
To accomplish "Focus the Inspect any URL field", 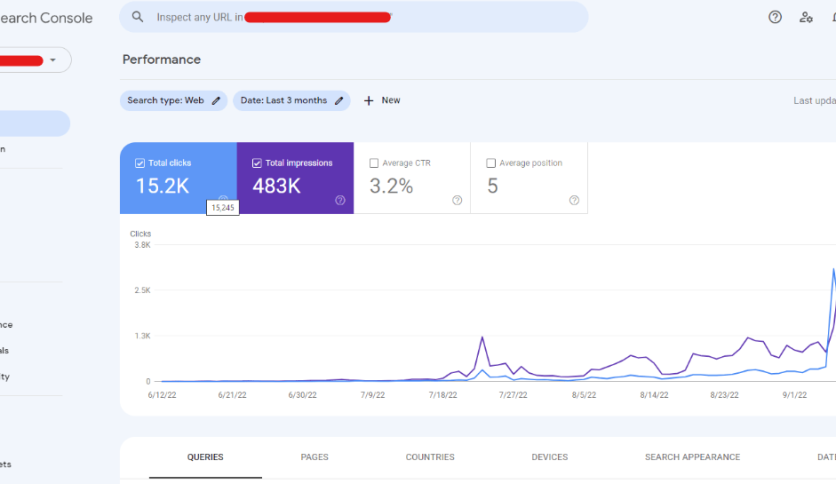I will coord(353,17).
